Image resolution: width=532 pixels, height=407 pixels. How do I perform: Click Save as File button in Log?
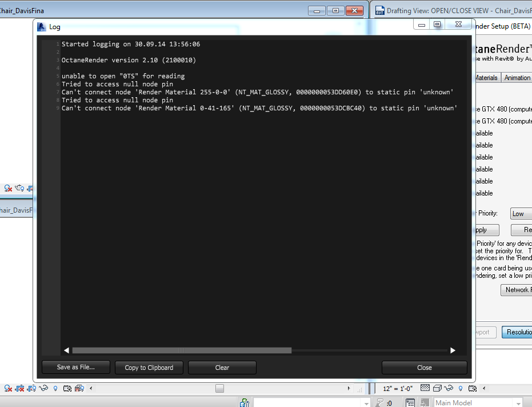coord(75,368)
